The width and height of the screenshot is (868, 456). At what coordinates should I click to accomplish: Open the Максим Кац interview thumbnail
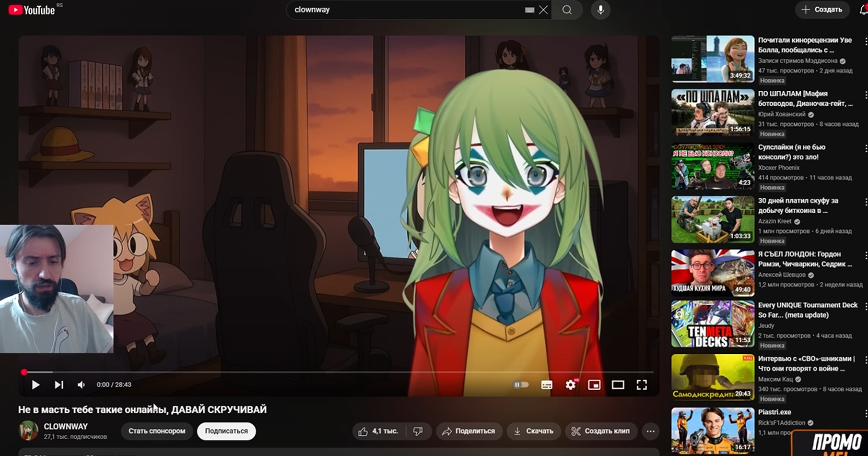point(713,377)
